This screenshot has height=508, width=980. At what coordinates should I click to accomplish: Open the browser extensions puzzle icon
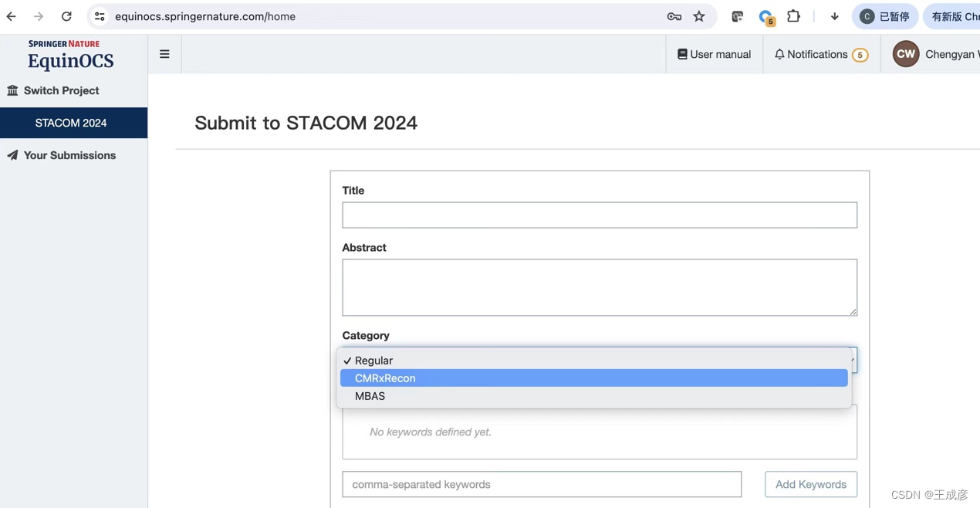793,15
